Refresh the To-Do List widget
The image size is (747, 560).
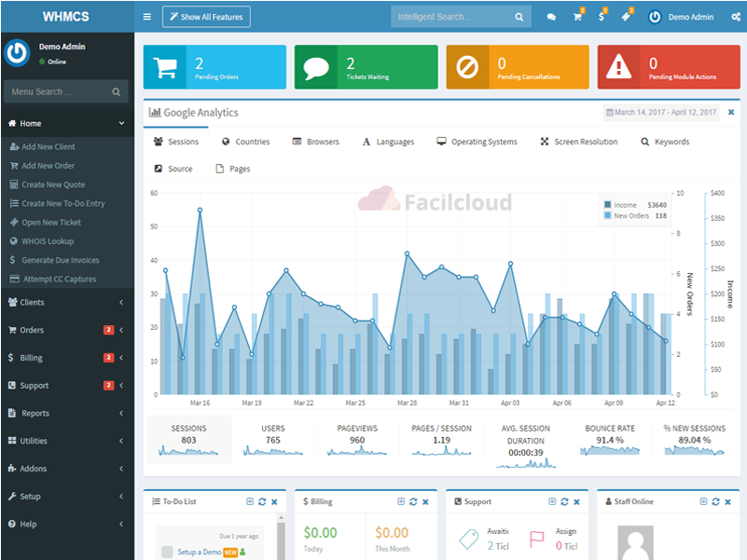coord(262,501)
